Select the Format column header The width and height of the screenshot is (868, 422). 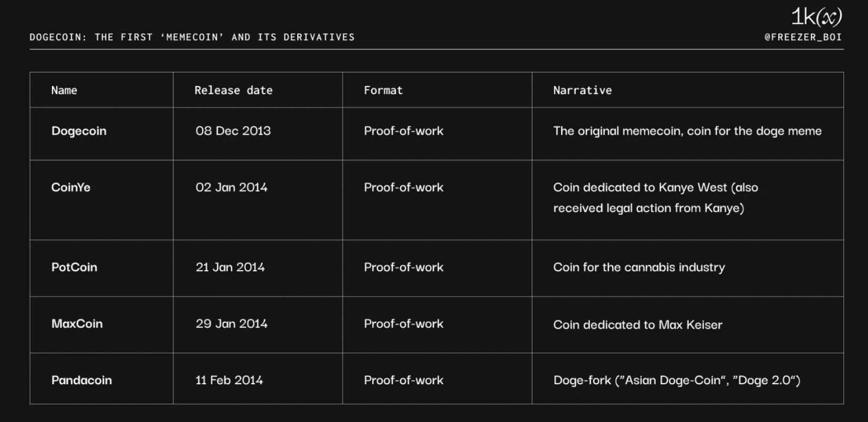(383, 90)
